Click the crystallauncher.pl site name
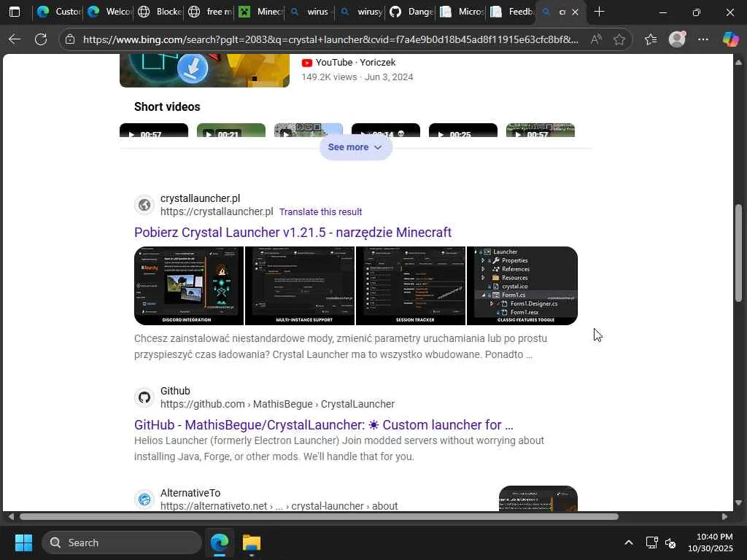 [x=200, y=198]
